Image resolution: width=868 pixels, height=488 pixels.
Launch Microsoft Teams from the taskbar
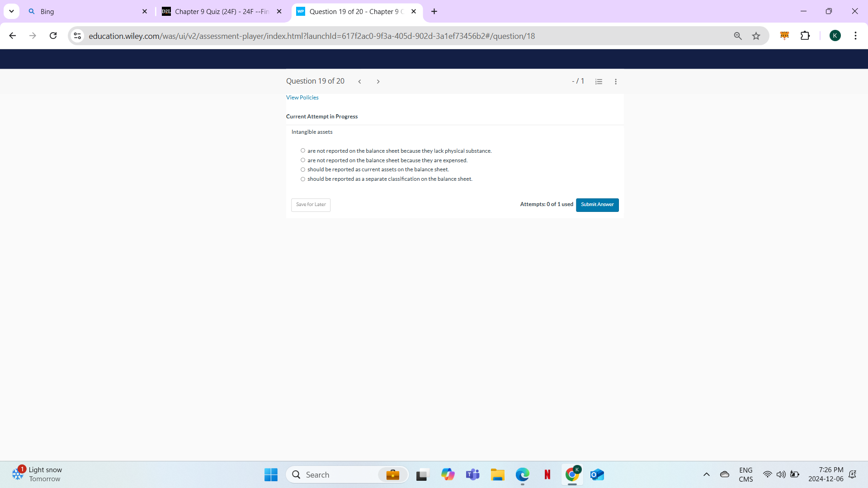pos(472,474)
